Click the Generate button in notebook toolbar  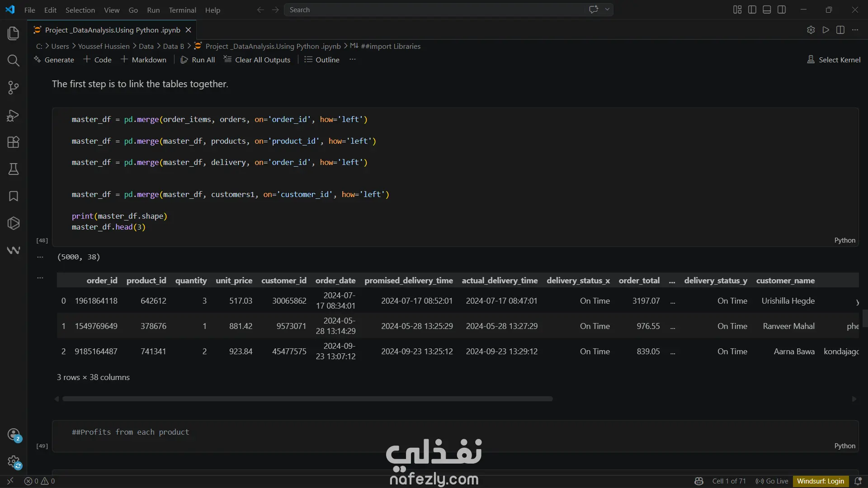tap(54, 60)
